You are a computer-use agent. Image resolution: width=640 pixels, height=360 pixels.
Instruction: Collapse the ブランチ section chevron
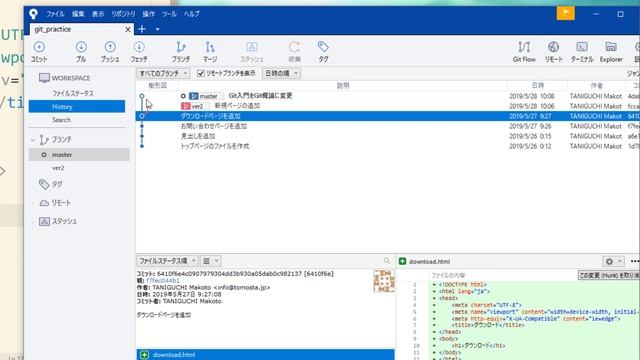[x=33, y=140]
